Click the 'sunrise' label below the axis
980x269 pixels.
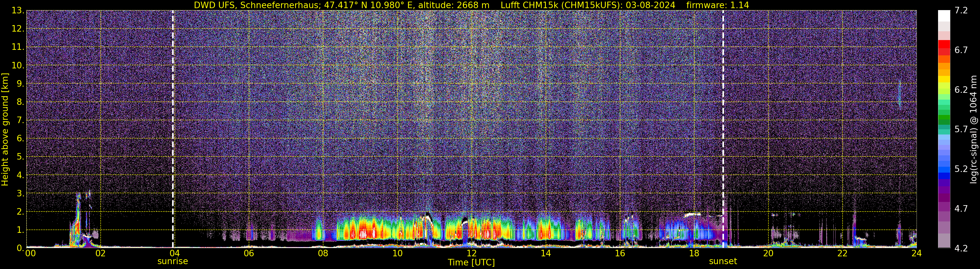click(173, 262)
